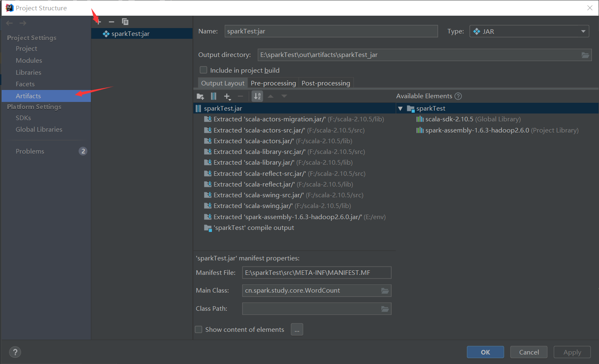This screenshot has width=599, height=364.
Task: Confirm settings with the OK button
Action: click(x=485, y=352)
